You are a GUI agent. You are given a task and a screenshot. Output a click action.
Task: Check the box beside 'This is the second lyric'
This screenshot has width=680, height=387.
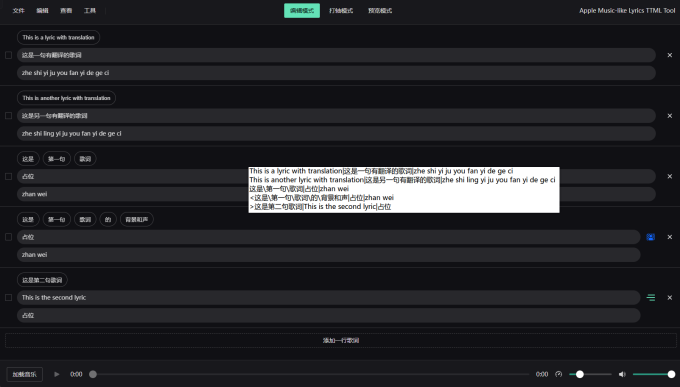pyautogui.click(x=8, y=298)
